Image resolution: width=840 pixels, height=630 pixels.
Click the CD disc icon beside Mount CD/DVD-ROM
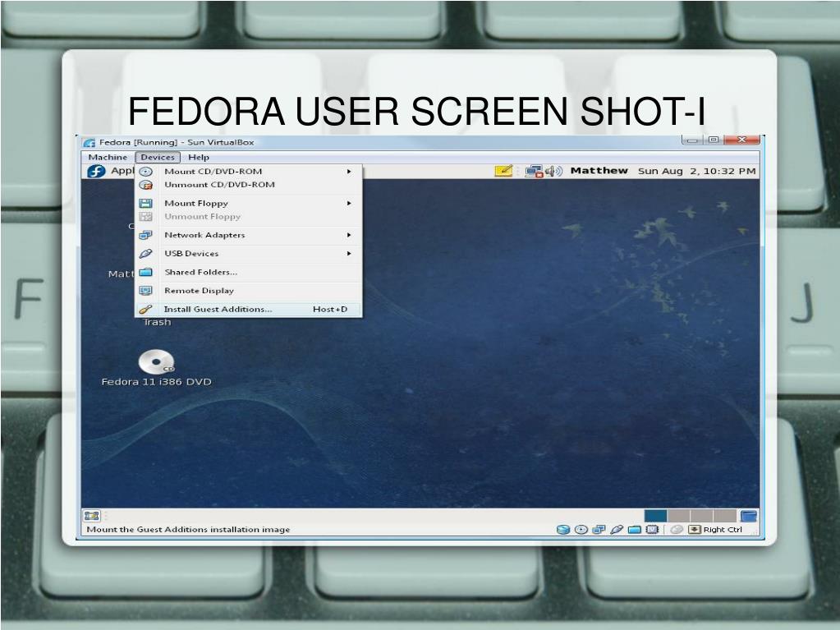pyautogui.click(x=145, y=172)
